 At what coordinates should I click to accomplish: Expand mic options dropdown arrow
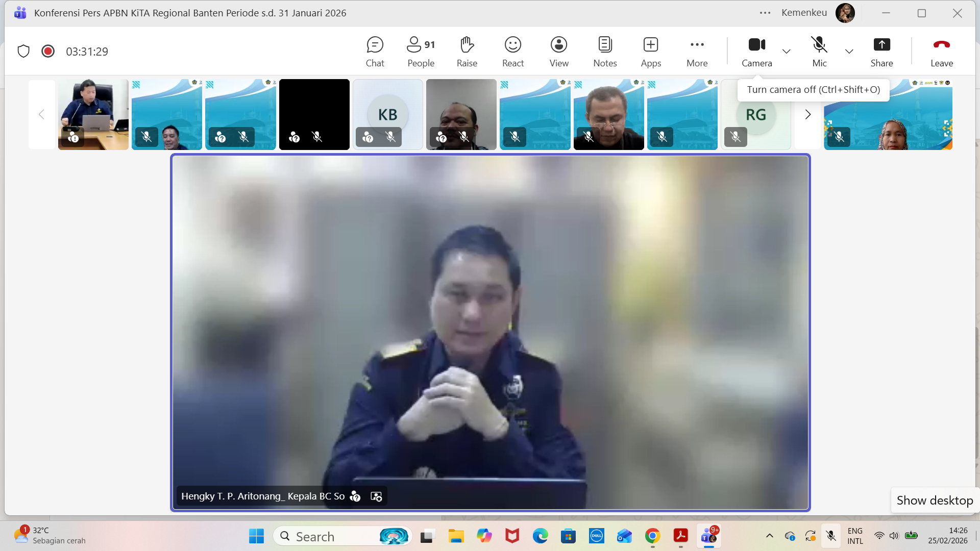tap(849, 51)
